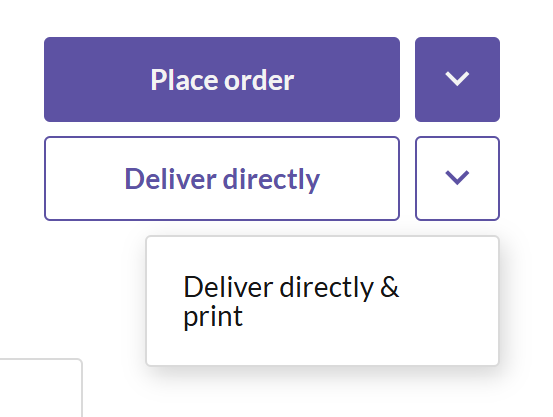Click the partially visible panel at the bottom-left corner
The width and height of the screenshot is (553, 417).
coord(41,388)
